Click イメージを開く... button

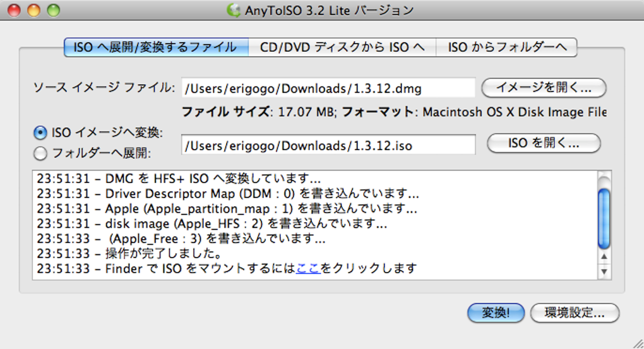[x=544, y=88]
